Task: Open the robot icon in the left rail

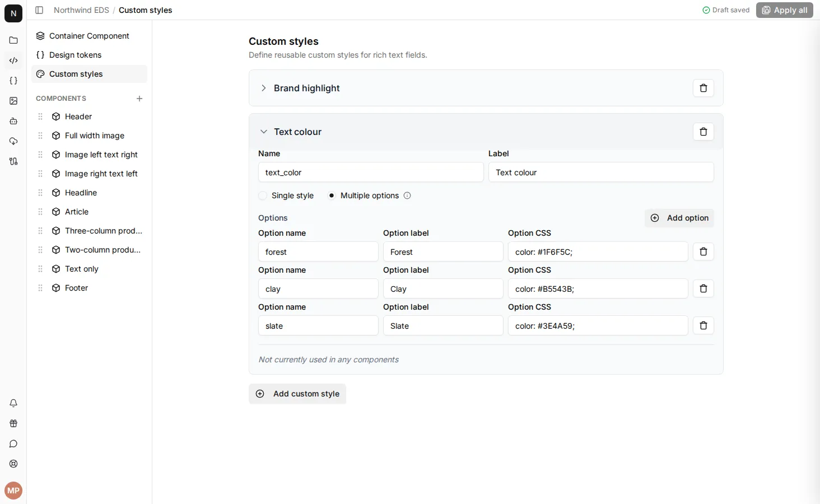Action: (13, 121)
